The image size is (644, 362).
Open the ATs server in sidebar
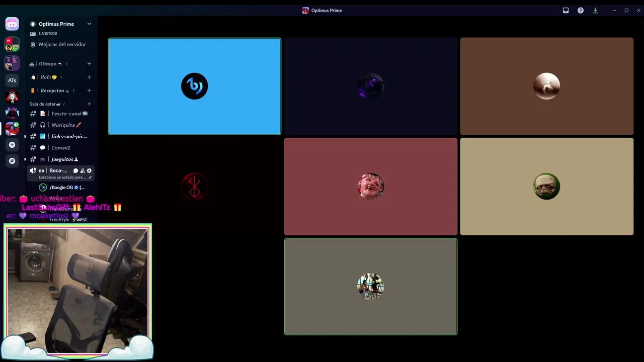(x=12, y=80)
